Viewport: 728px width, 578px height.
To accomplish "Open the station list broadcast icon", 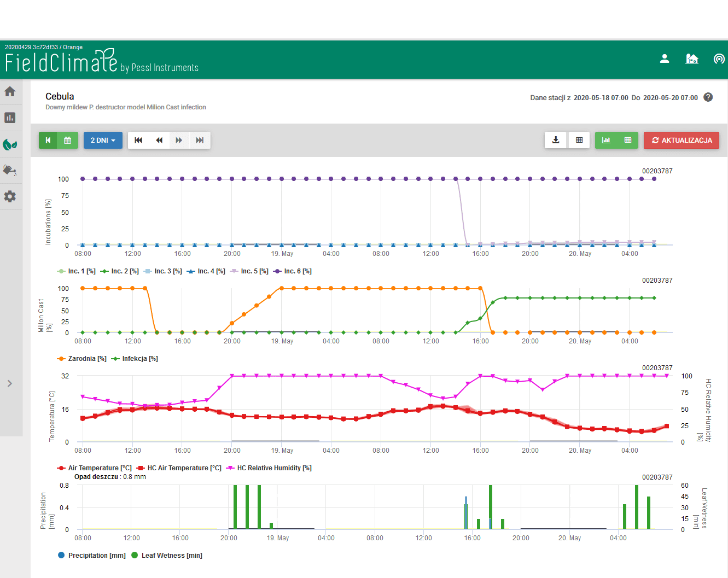I will tap(719, 59).
